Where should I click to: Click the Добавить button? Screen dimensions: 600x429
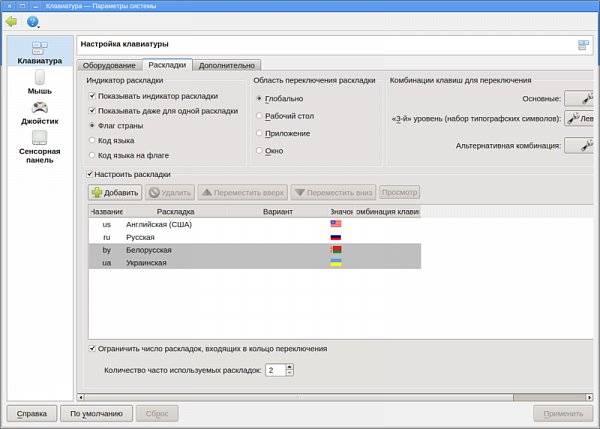click(x=115, y=192)
